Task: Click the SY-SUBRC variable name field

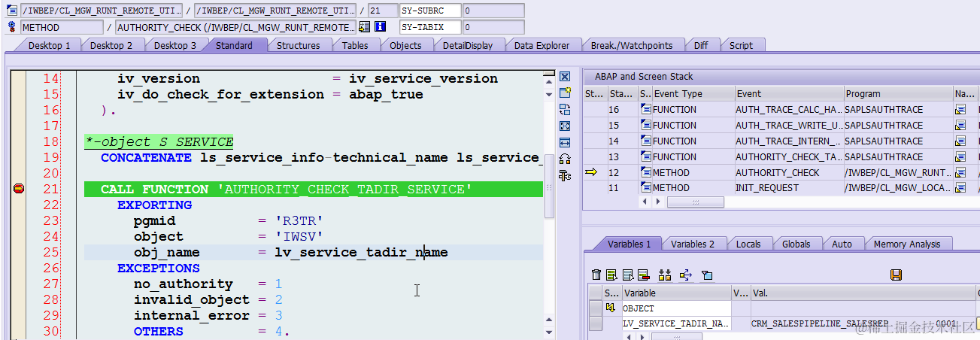Action: pos(430,11)
